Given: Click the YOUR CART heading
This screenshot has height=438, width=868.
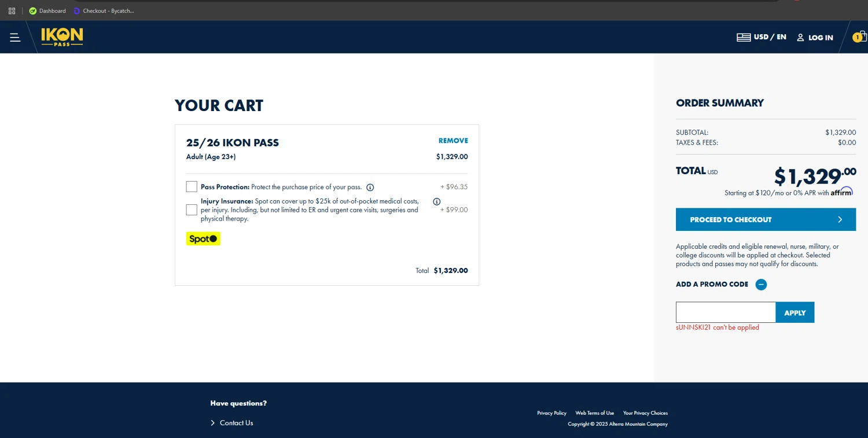Looking at the screenshot, I should point(219,105).
